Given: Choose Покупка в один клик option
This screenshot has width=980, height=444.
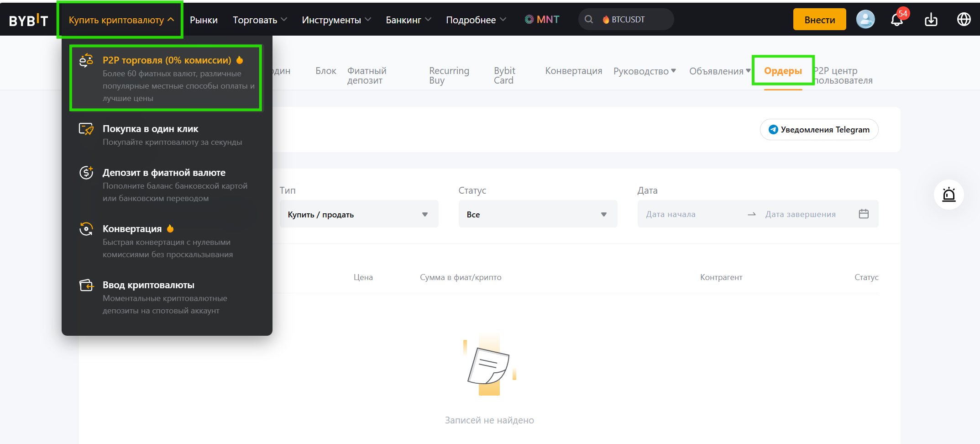Looking at the screenshot, I should 150,129.
